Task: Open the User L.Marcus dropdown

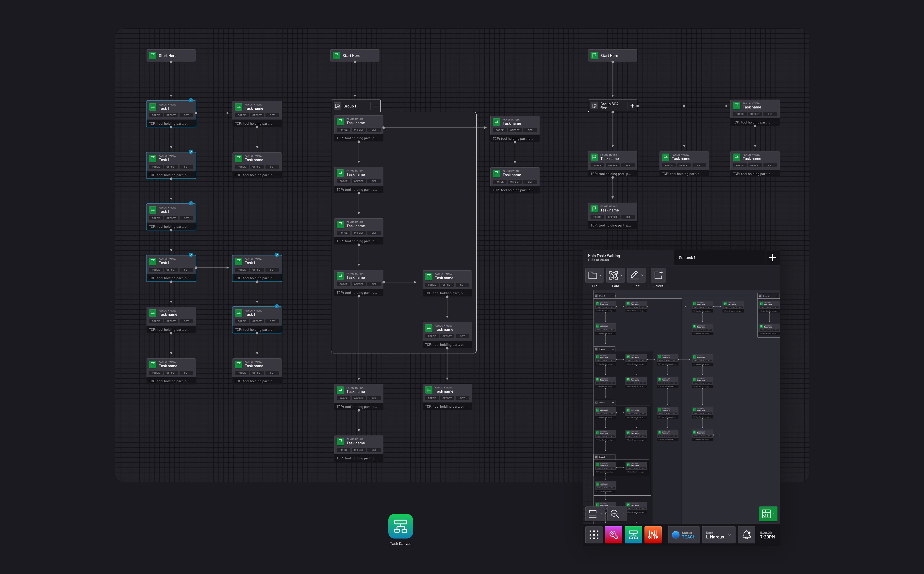Action: (719, 535)
